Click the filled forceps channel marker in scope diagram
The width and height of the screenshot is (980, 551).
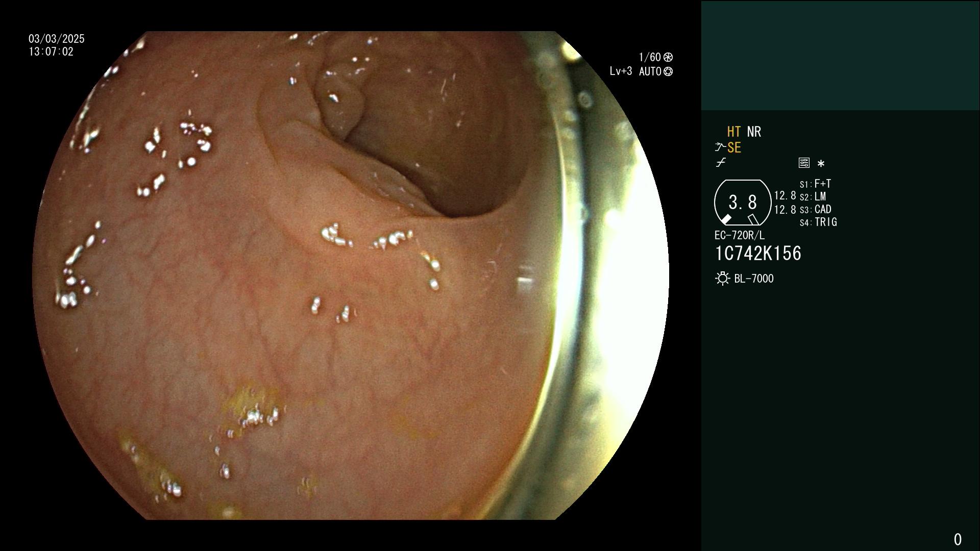[725, 220]
